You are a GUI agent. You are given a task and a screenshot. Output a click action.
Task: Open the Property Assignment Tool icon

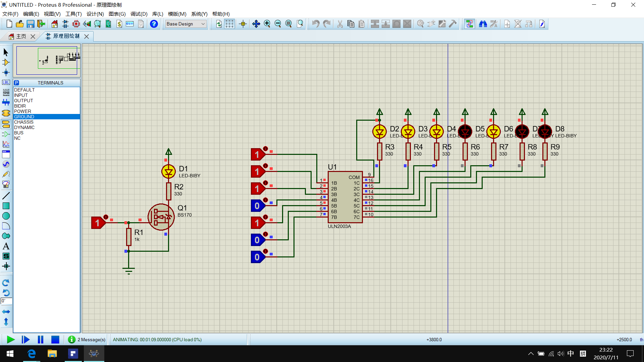coord(494,24)
